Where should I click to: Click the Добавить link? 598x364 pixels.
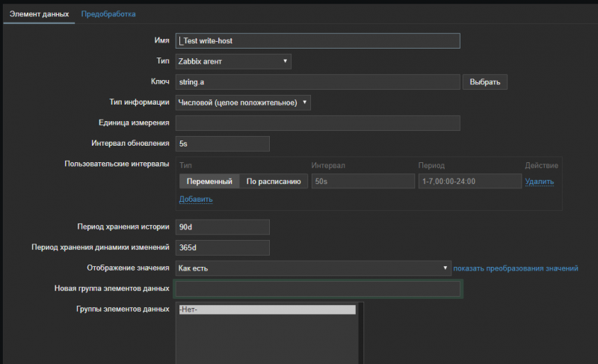click(x=196, y=199)
